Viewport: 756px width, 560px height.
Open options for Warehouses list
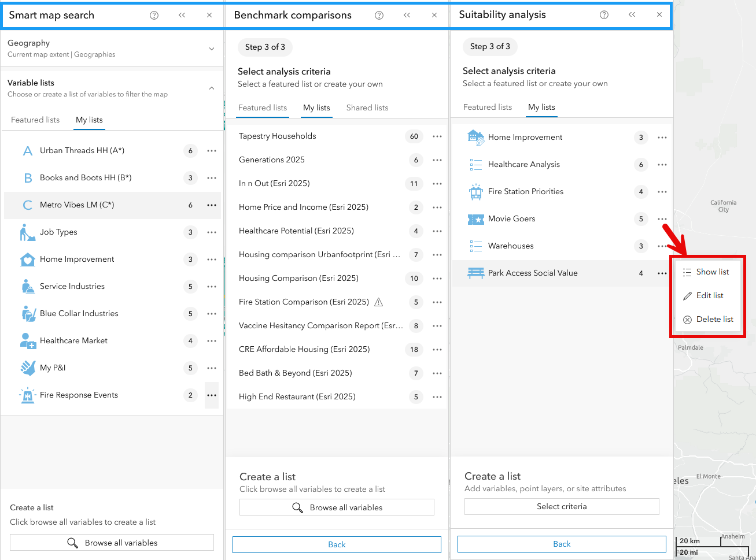662,246
